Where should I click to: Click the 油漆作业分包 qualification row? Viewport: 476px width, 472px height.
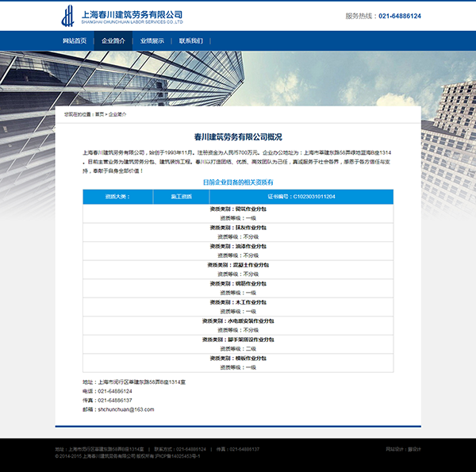click(238, 251)
